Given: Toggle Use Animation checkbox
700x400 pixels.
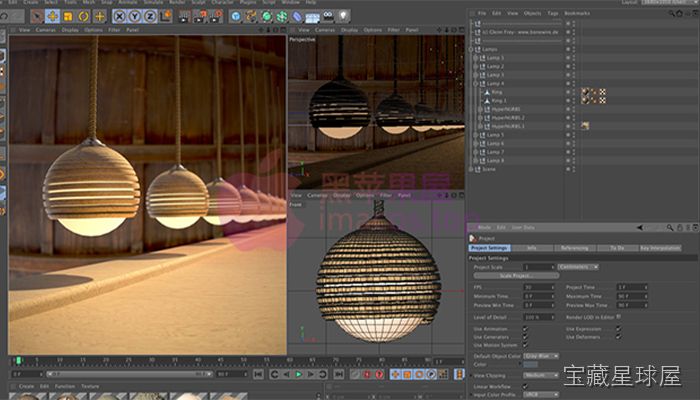Looking at the screenshot, I should 525,329.
